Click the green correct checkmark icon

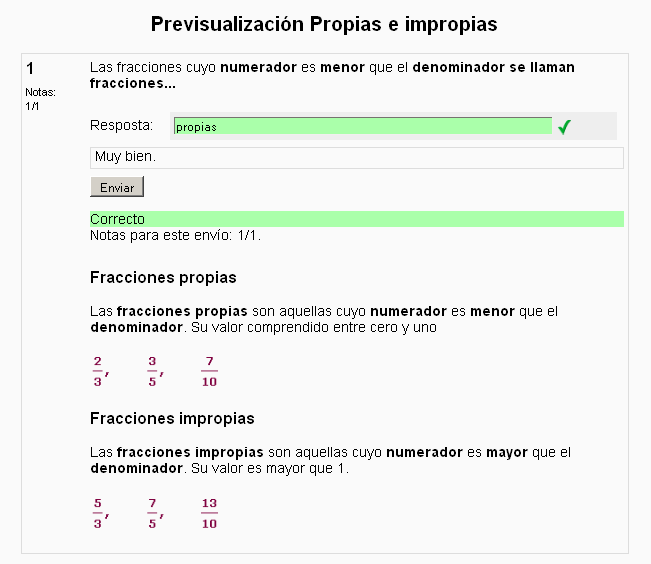click(564, 127)
